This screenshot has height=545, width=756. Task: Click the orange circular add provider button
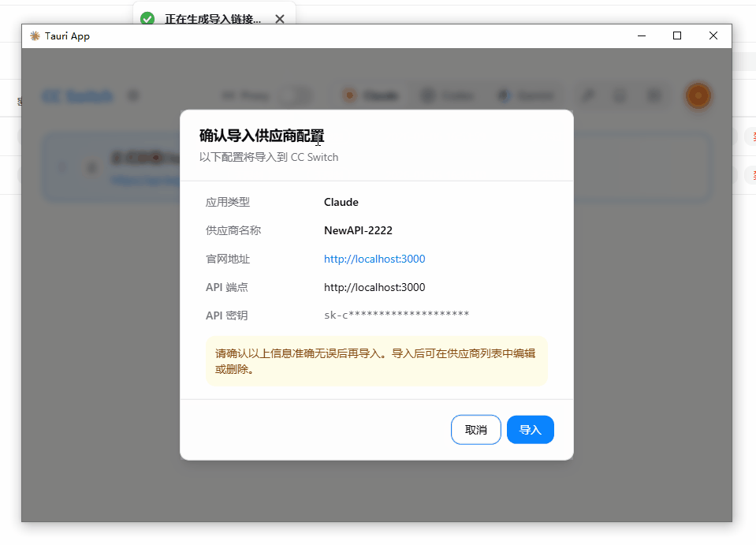point(698,96)
